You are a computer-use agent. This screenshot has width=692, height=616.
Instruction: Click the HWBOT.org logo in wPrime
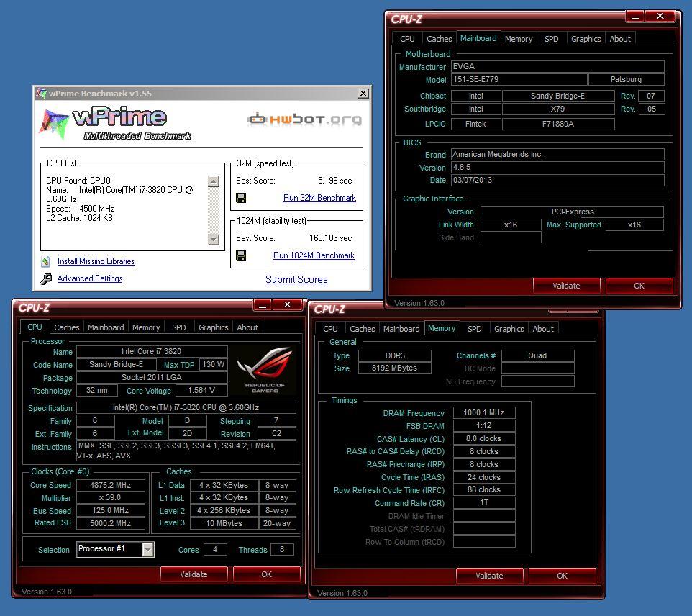(x=304, y=119)
